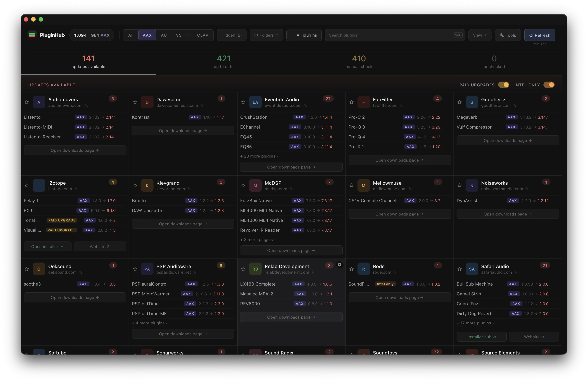Viewport: 588px width, 382px height.
Task: Favorite the Rode vendor
Action: tap(351, 269)
